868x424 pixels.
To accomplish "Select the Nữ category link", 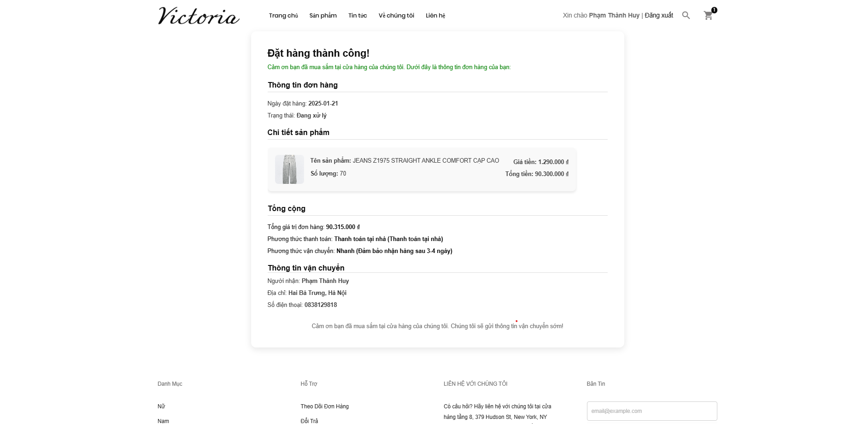I will coord(161,406).
